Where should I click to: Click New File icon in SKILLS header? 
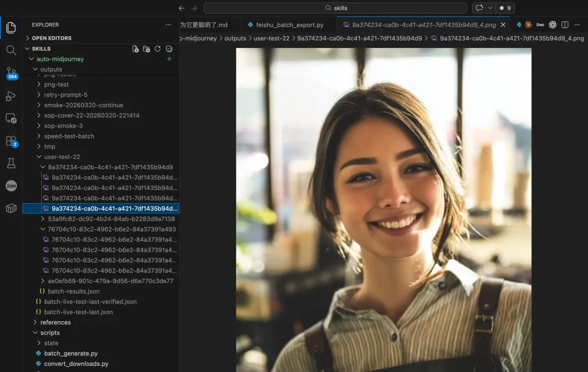click(x=136, y=49)
